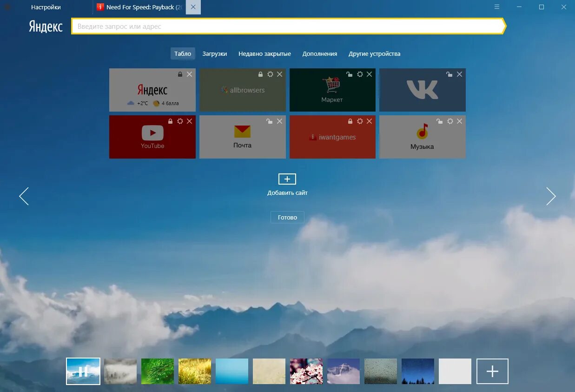Click the Яндекс logo
Image resolution: width=575 pixels, height=392 pixels.
[46, 27]
